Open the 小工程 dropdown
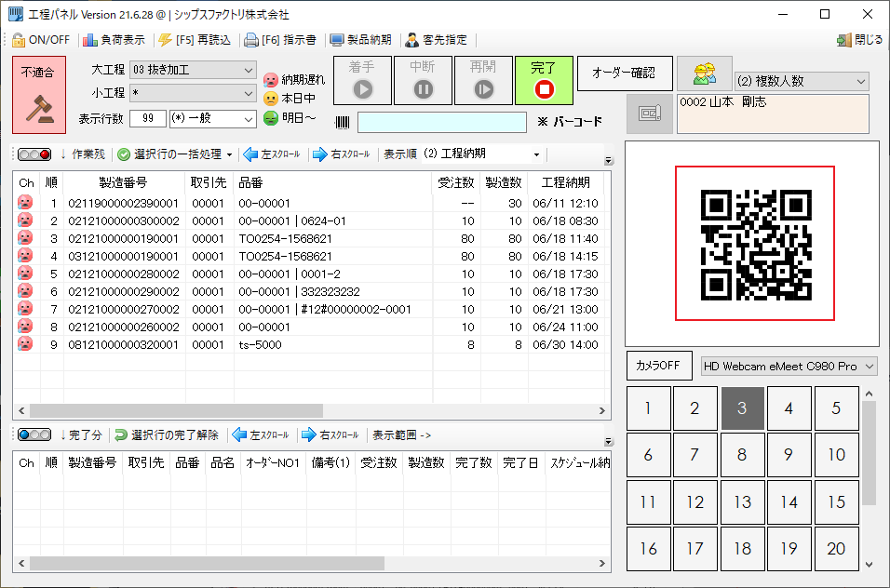This screenshot has width=890, height=588. [x=193, y=93]
